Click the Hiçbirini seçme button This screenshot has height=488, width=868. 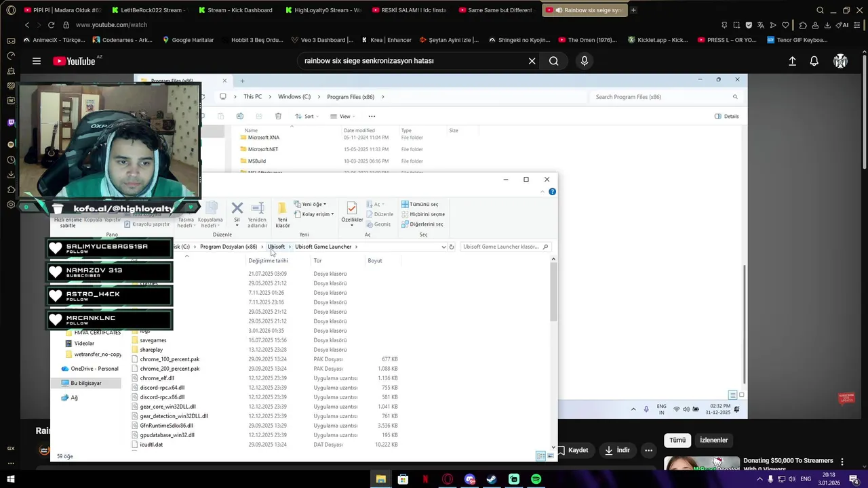[423, 214]
